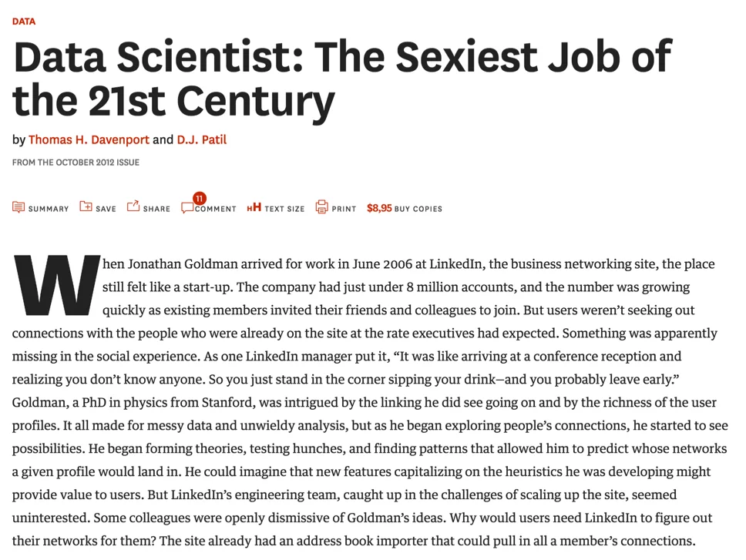Click the Summary document icon
Screen dimensions: 746x560
18,207
